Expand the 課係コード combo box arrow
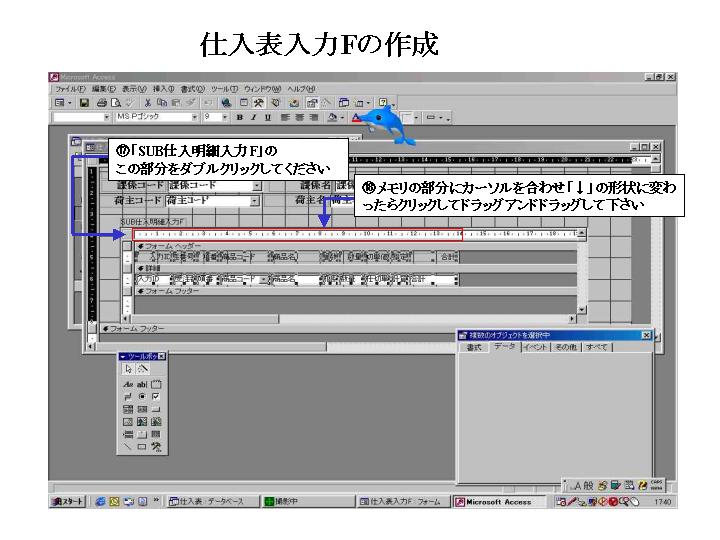Viewport: 720px width, 540px height. tap(257, 186)
